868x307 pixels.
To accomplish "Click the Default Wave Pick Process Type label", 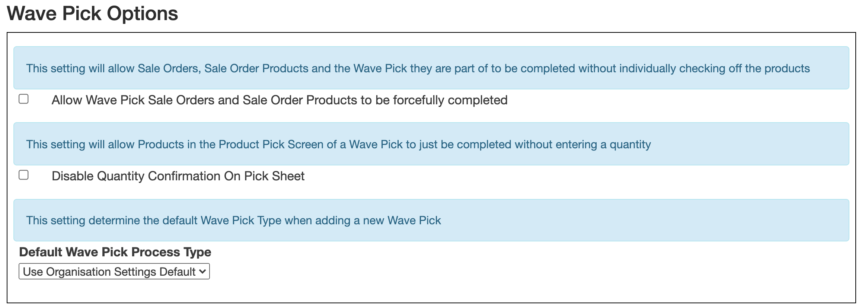I will [115, 252].
